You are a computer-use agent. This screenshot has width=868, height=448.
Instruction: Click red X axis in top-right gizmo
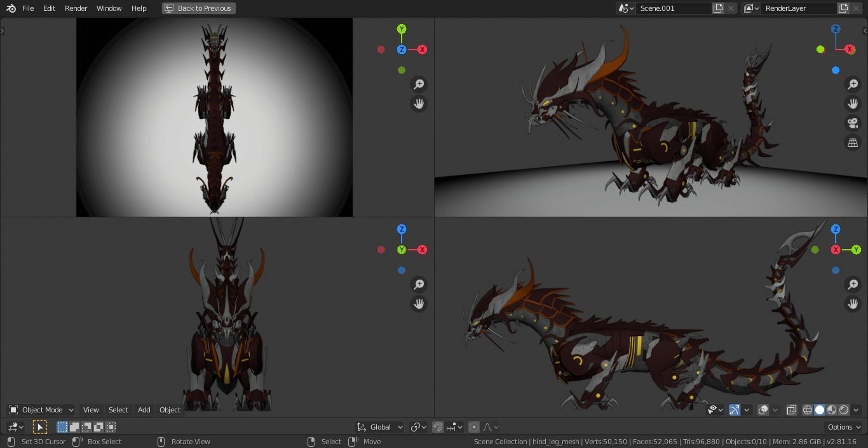pos(850,50)
